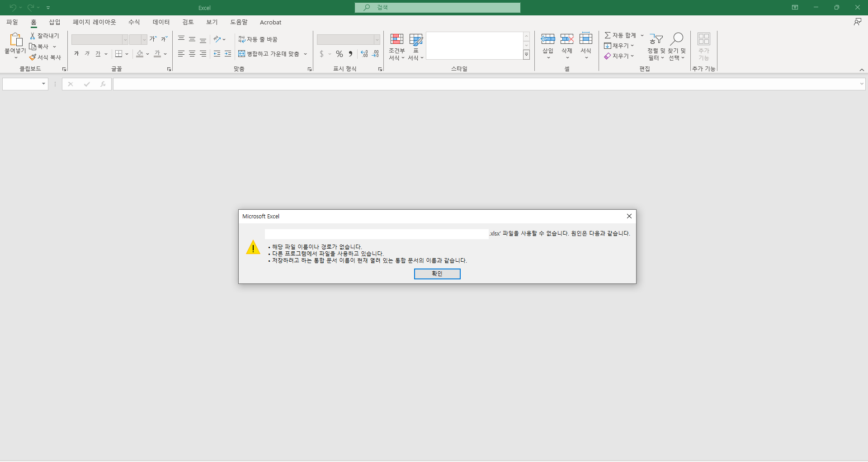This screenshot has width=868, height=462.
Task: Select the 검토 tab
Action: tap(188, 22)
